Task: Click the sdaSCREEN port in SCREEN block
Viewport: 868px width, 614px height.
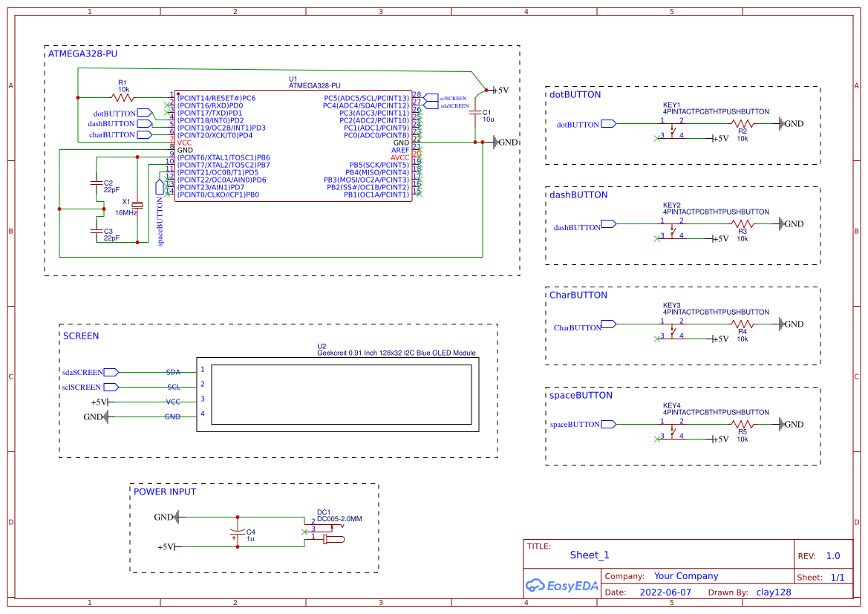Action: [111, 372]
